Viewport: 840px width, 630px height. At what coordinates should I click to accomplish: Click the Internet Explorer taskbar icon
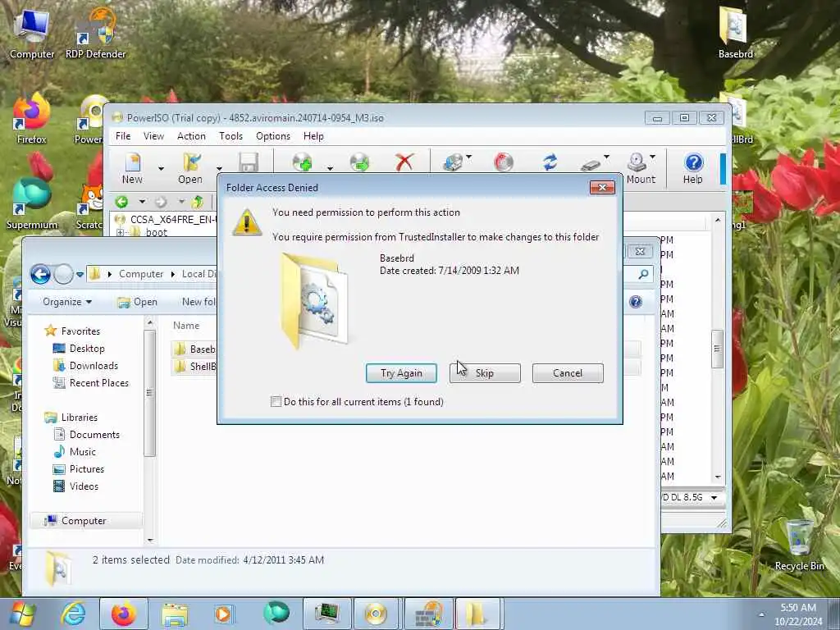(x=73, y=614)
